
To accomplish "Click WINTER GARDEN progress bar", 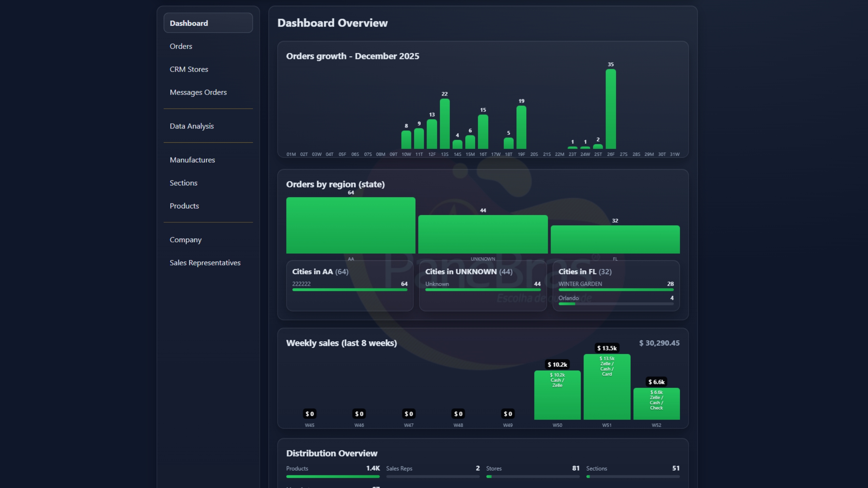I will point(616,290).
